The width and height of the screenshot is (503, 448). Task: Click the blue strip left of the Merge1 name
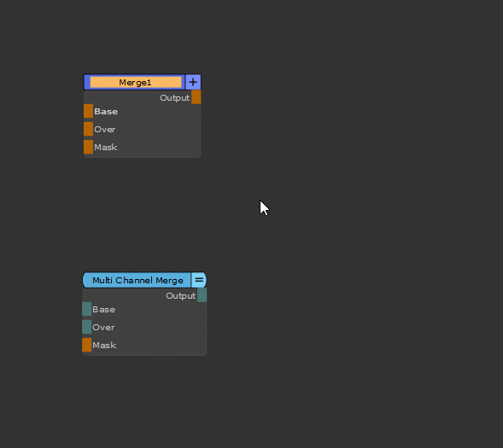point(87,82)
